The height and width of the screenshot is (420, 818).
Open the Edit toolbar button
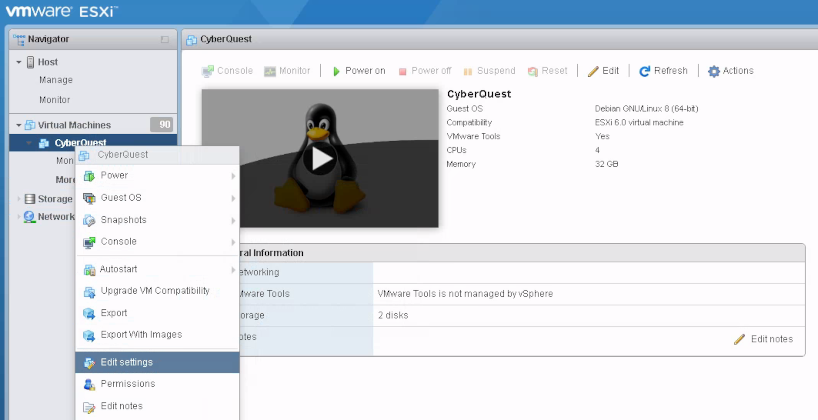click(603, 71)
